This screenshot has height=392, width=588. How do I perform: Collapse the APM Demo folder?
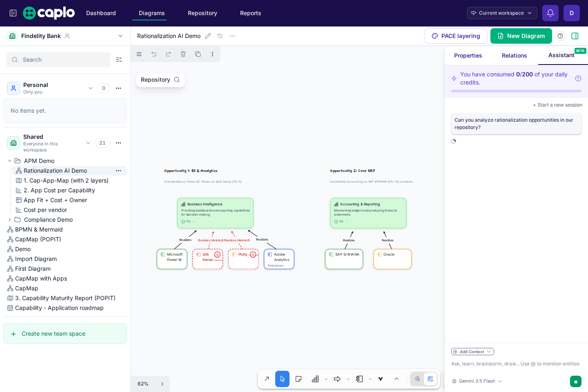[x=10, y=161]
